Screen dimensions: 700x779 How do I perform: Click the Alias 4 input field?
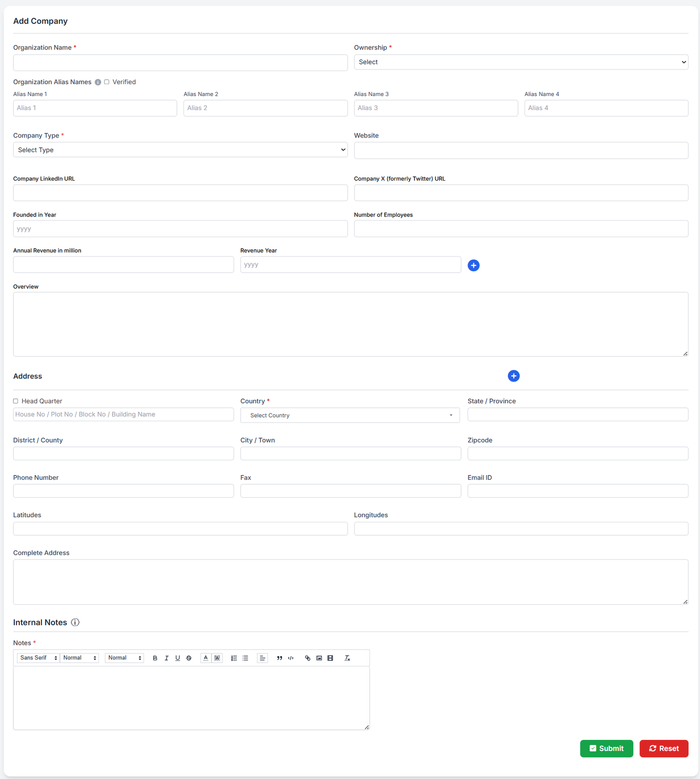pos(606,108)
